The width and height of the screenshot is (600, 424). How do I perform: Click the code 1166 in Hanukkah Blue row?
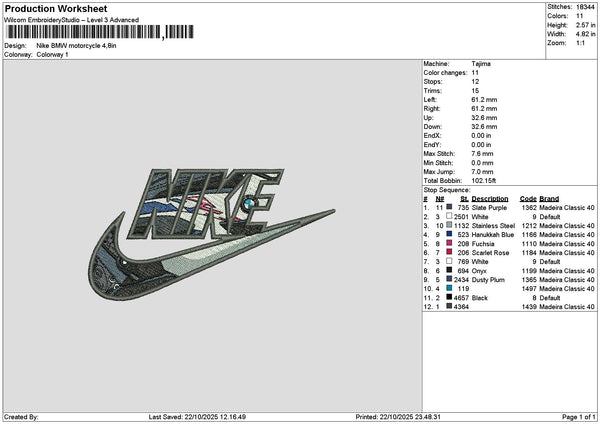point(529,235)
